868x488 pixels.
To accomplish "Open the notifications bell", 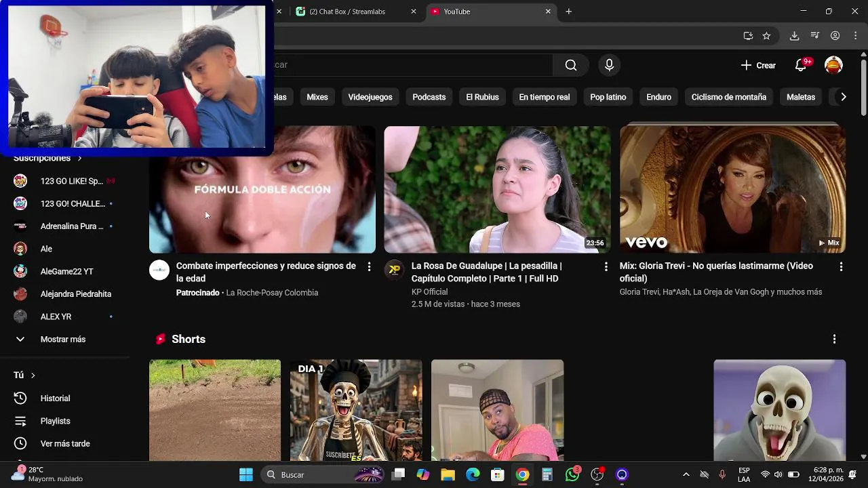I will point(801,65).
